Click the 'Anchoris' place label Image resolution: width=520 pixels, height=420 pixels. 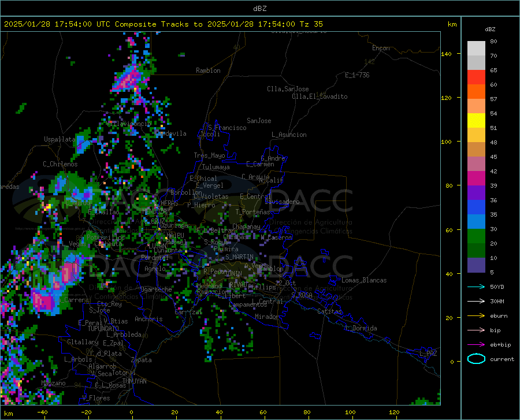148,319
